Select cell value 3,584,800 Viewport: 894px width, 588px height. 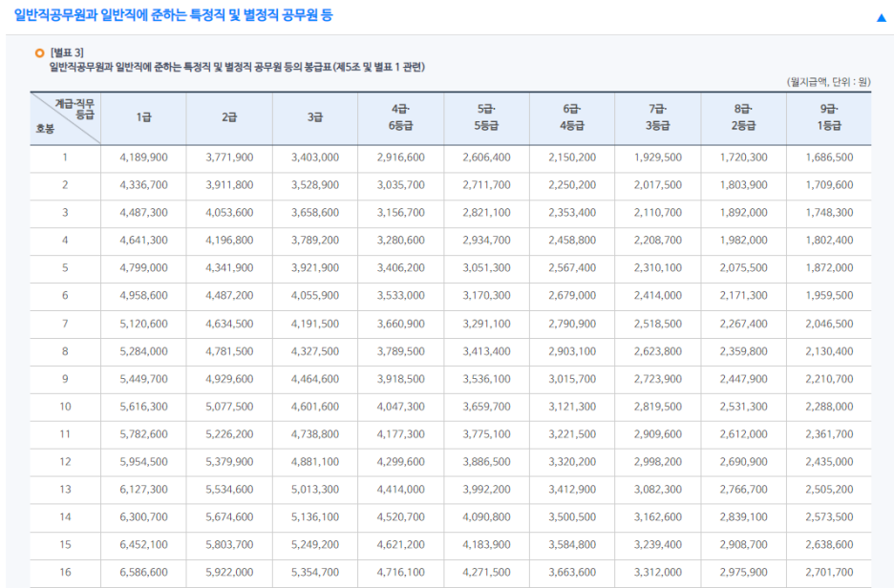point(572,545)
